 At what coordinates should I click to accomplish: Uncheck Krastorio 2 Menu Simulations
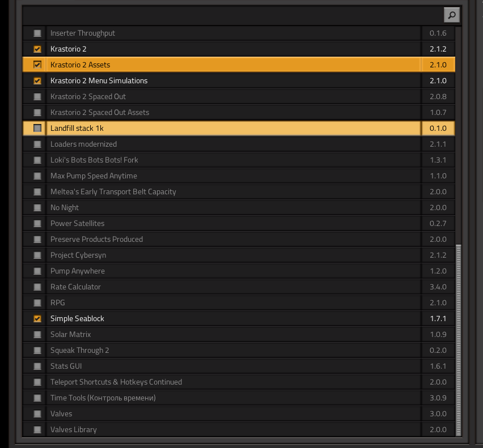(37, 80)
